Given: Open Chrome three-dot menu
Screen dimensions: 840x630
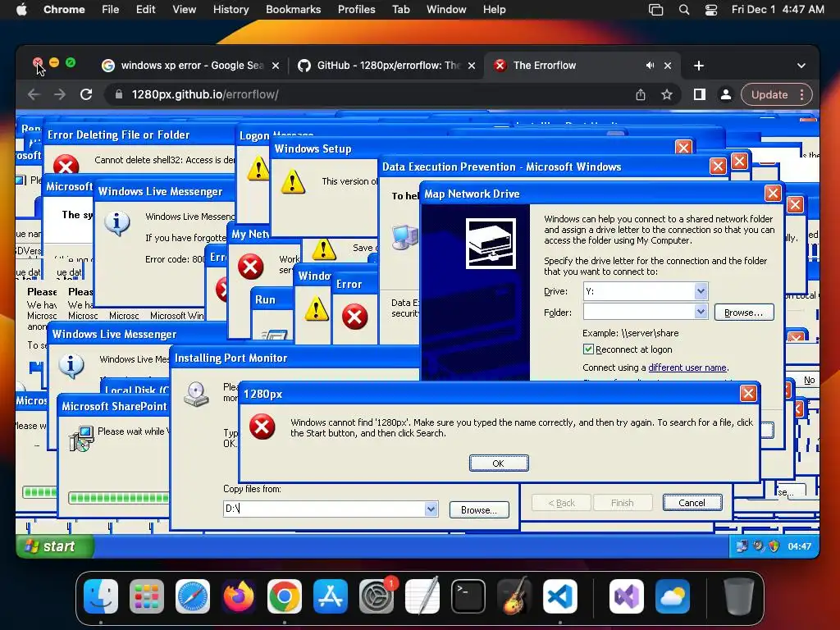Looking at the screenshot, I should pyautogui.click(x=801, y=94).
